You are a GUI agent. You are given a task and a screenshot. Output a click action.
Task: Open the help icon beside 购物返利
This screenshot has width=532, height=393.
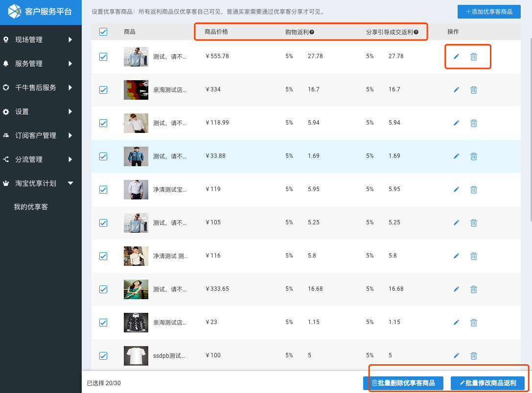[312, 32]
